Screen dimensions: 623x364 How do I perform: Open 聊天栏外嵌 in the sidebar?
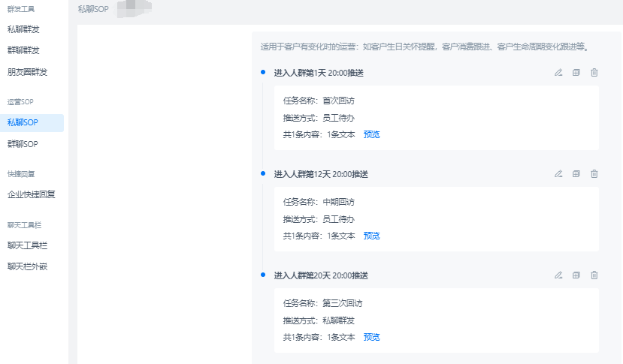coord(27,266)
